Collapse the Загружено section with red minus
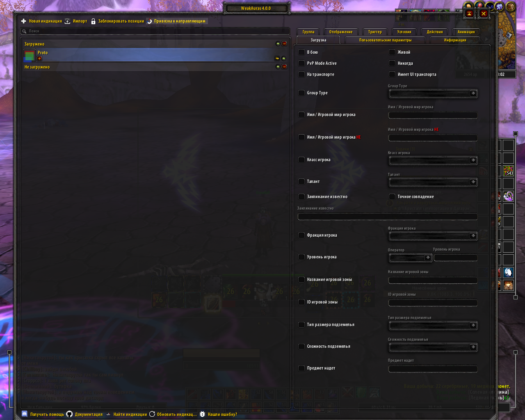The height and width of the screenshot is (420, 525). 284,44
